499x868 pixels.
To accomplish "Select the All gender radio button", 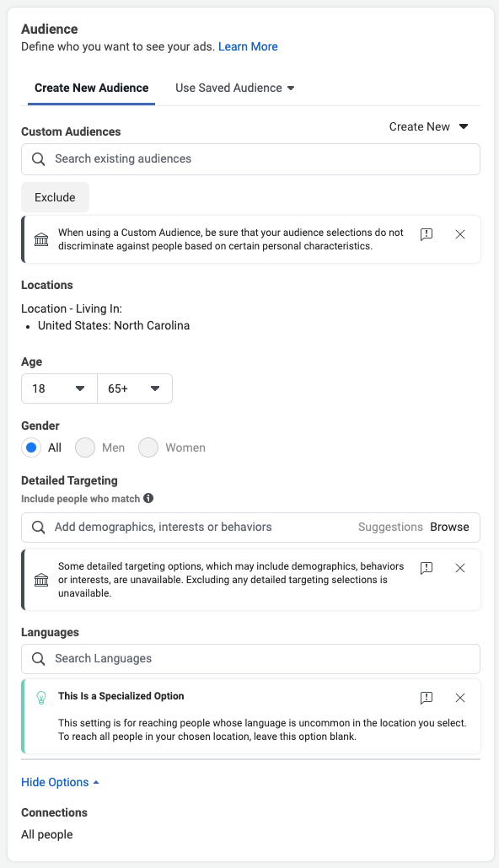I will point(31,447).
